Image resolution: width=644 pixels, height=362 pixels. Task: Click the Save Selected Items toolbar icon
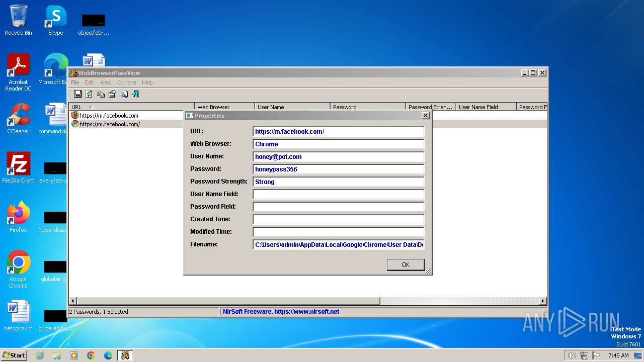pos(78,94)
